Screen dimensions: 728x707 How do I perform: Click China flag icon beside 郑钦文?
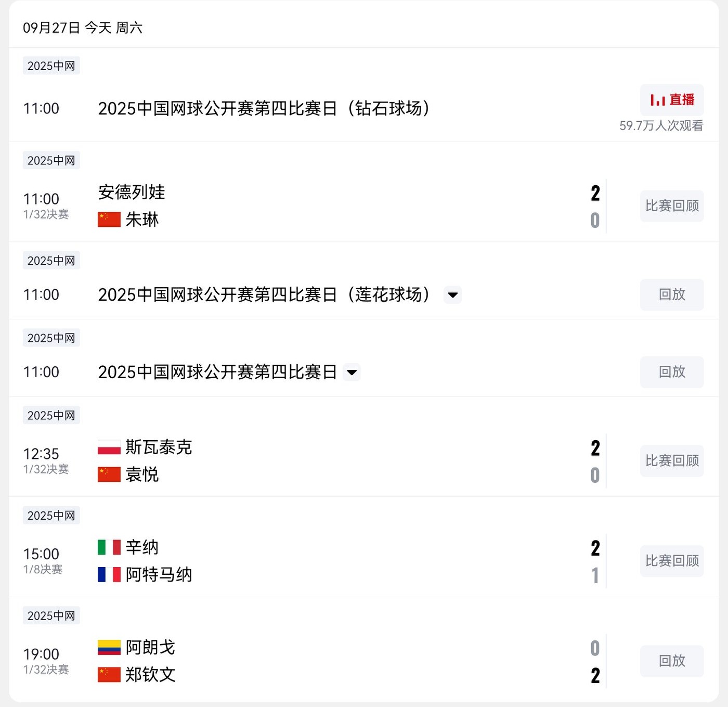tap(109, 675)
